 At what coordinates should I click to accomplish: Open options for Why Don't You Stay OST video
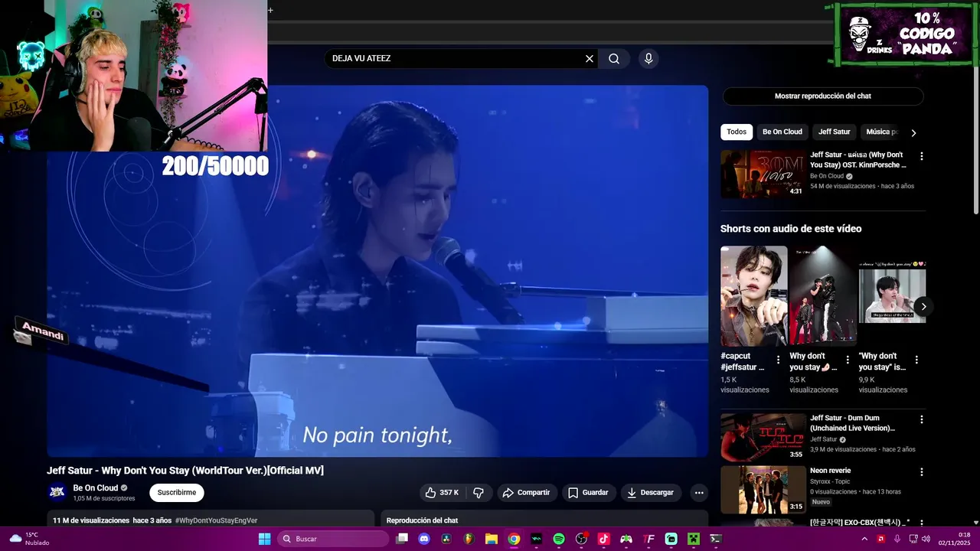[x=922, y=156]
